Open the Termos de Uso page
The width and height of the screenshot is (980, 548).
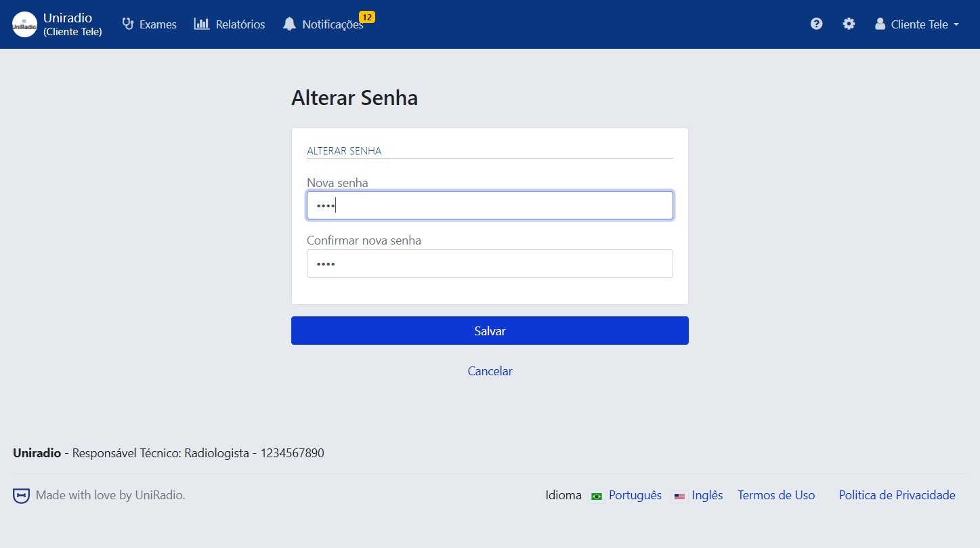[776, 495]
